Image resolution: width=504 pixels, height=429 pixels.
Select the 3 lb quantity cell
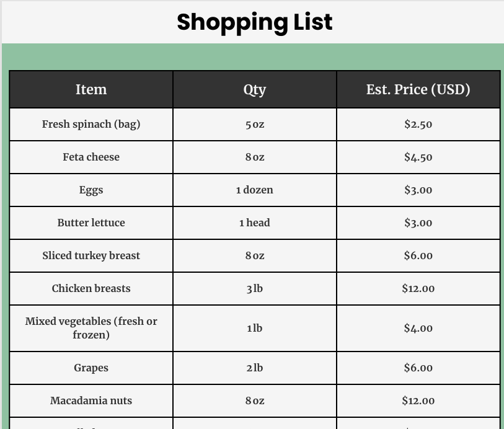point(254,288)
